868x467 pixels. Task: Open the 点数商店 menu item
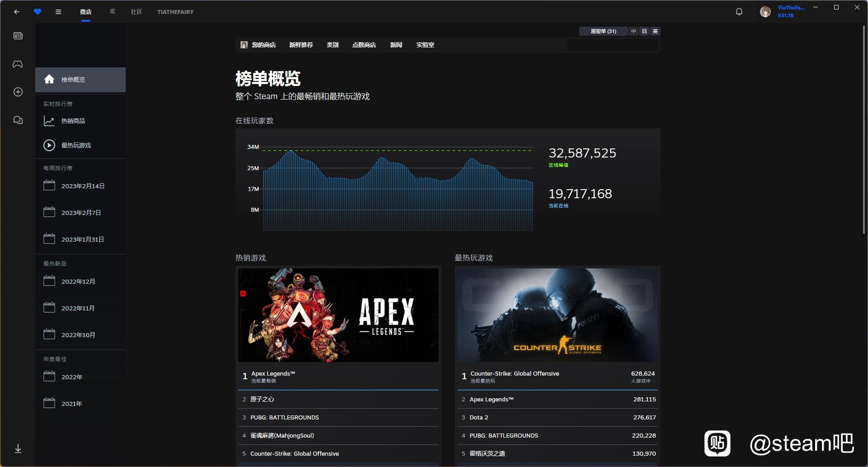pos(364,45)
